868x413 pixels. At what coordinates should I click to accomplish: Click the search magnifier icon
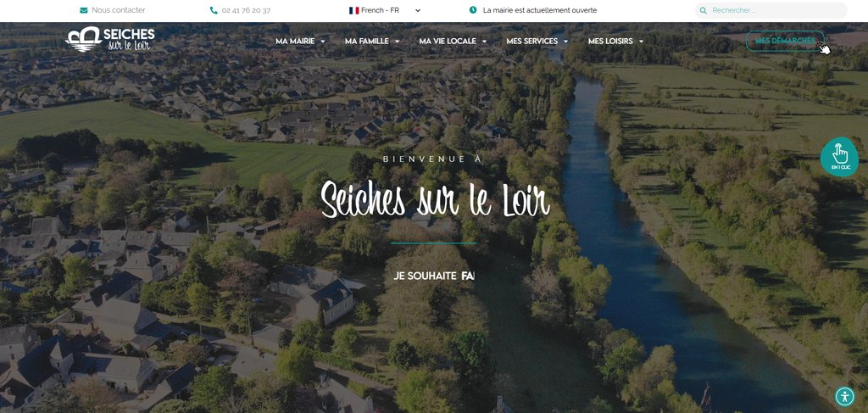coord(703,10)
